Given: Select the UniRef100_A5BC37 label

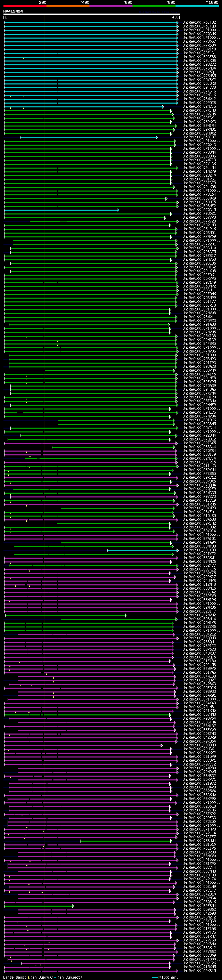Looking at the screenshot, I should 199,137.
